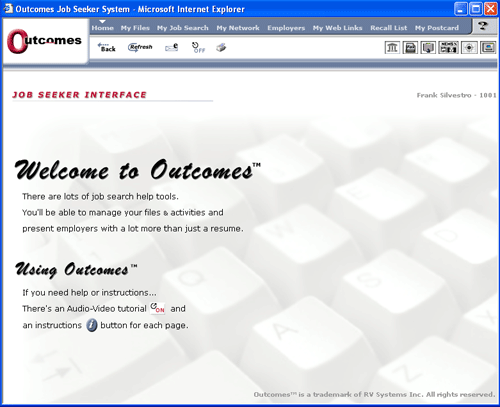
Task: Open My Web Links menu
Action: [337, 28]
